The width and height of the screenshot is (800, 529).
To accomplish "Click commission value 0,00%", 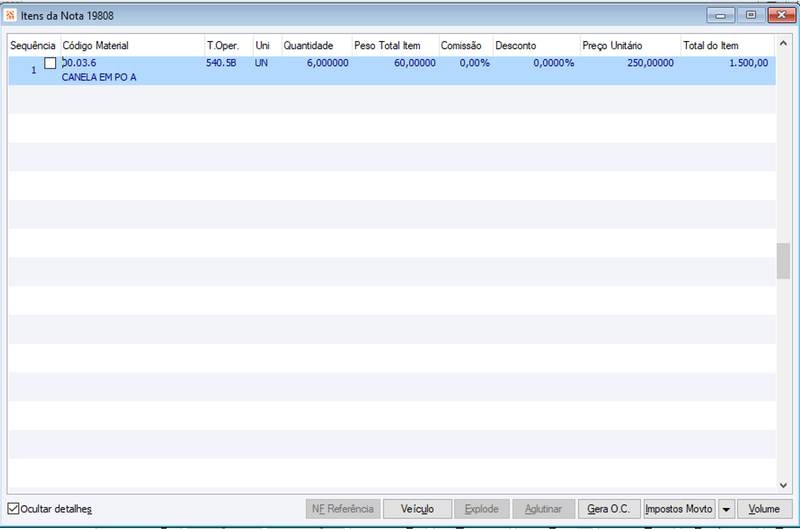I will click(x=474, y=63).
